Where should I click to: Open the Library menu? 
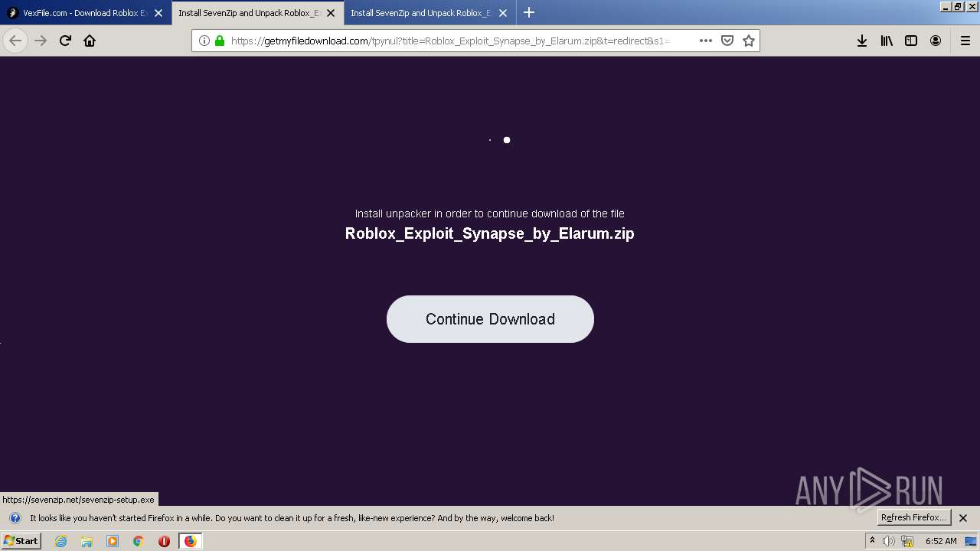click(x=887, y=41)
